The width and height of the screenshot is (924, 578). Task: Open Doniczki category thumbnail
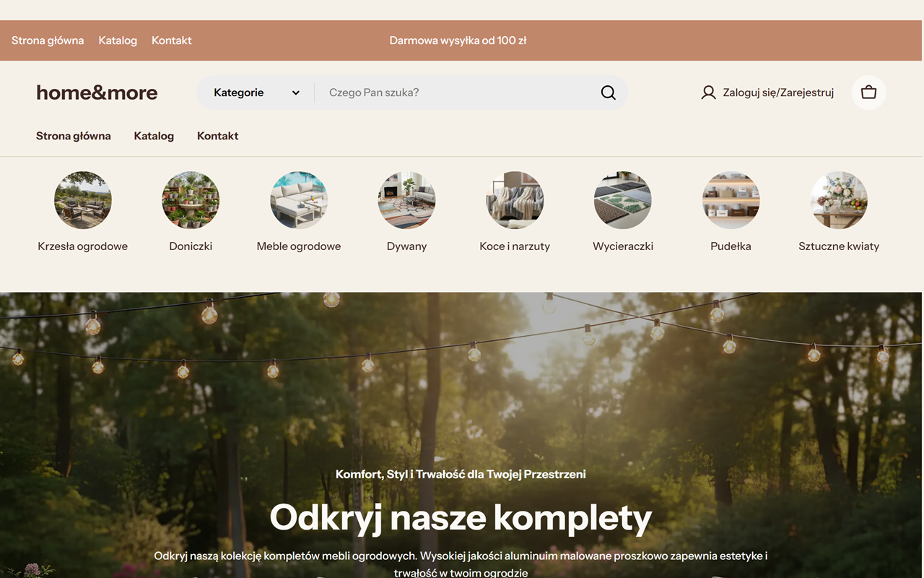[191, 200]
